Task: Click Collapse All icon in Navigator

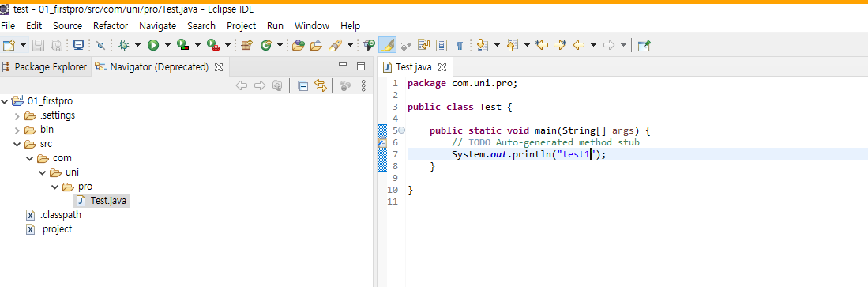Action: point(302,85)
